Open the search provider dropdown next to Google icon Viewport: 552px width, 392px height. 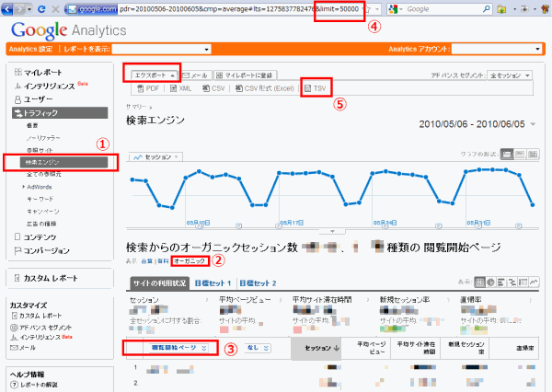point(400,9)
